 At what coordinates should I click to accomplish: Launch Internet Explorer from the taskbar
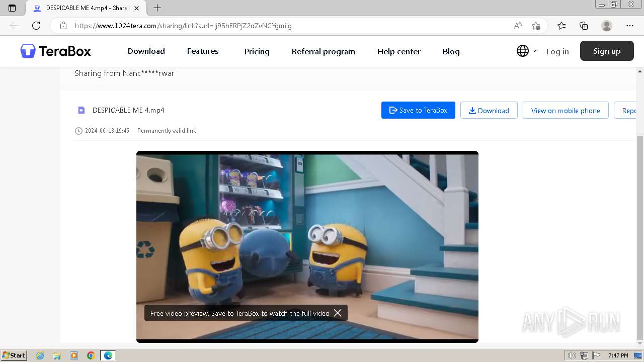tap(40, 355)
